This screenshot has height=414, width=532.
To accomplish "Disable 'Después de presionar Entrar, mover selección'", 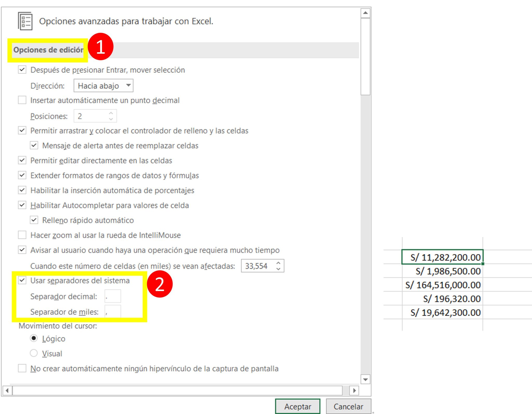I will (x=22, y=69).
